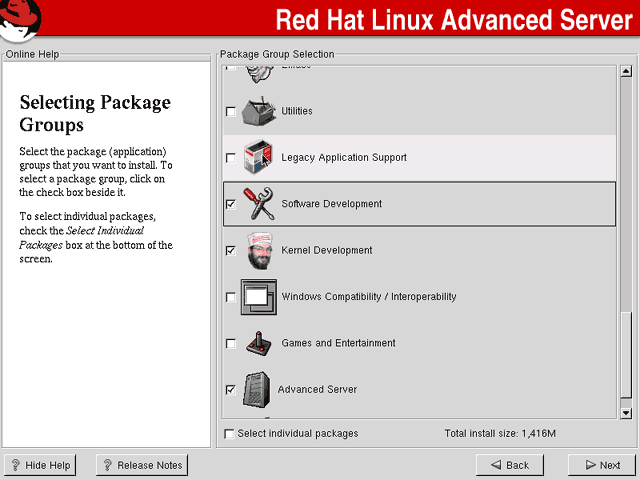Click the Advanced Server tower icon
Image resolution: width=640 pixels, height=480 pixels.
257,390
